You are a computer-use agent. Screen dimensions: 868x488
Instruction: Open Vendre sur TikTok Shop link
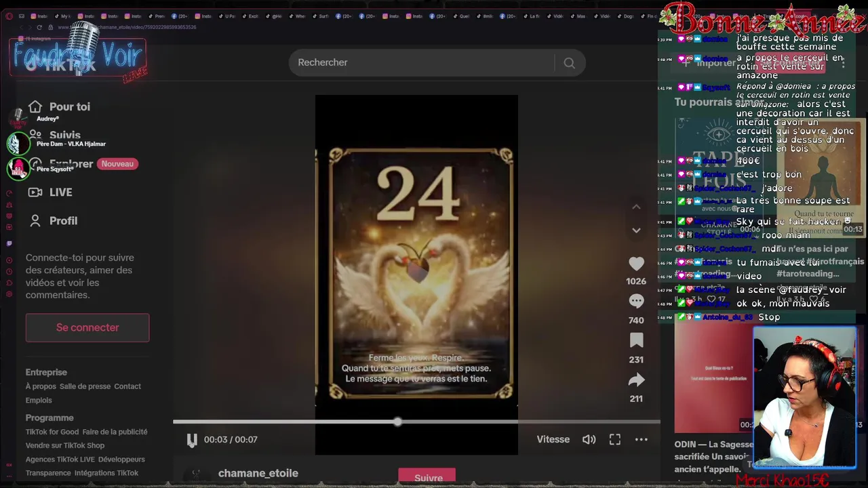pyautogui.click(x=65, y=445)
